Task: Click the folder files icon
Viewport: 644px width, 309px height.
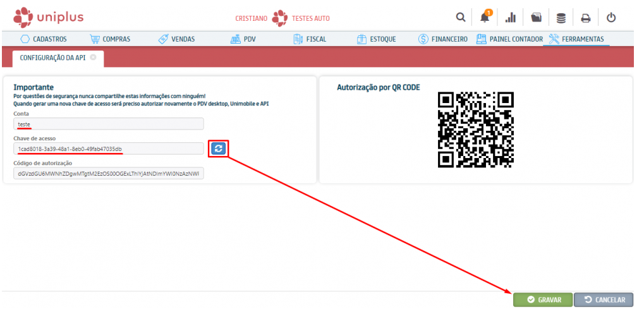Action: tap(536, 18)
